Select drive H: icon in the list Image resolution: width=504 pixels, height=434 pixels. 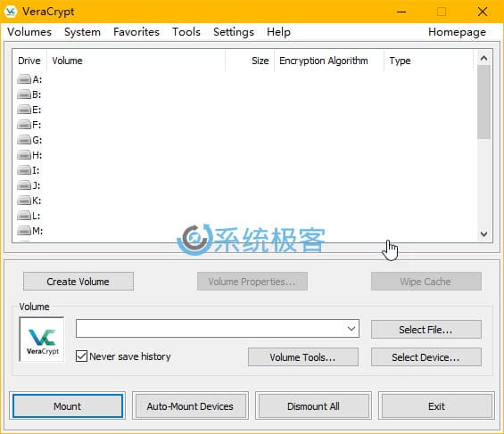click(24, 155)
